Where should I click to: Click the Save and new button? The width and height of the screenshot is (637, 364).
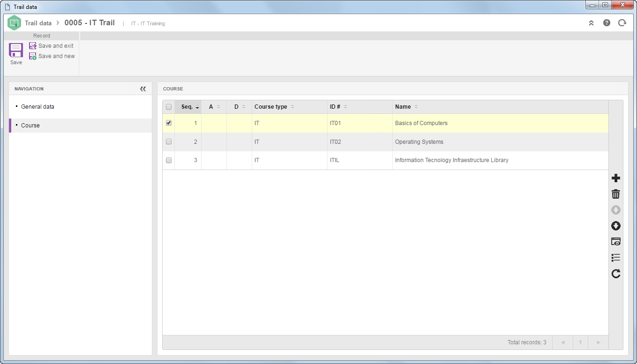[52, 56]
